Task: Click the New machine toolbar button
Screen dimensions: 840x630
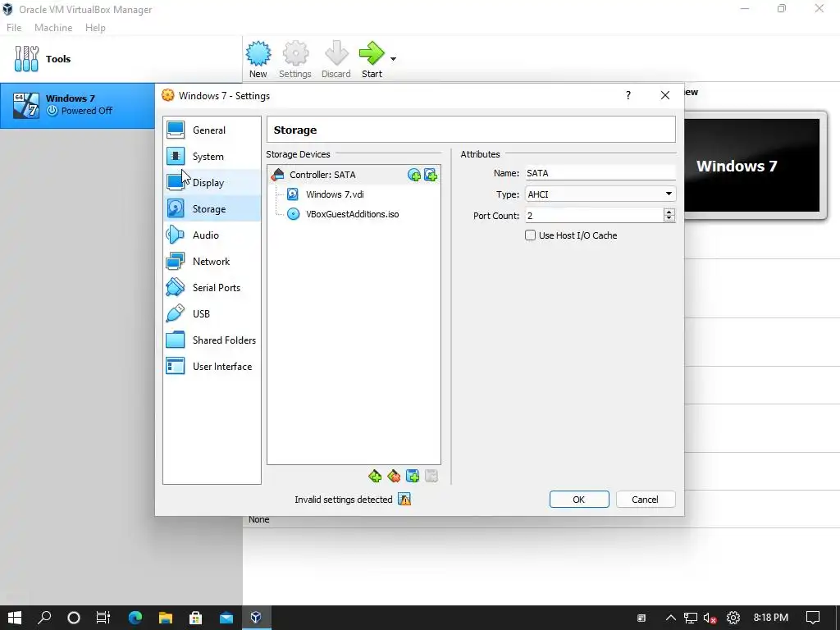Action: click(x=258, y=59)
